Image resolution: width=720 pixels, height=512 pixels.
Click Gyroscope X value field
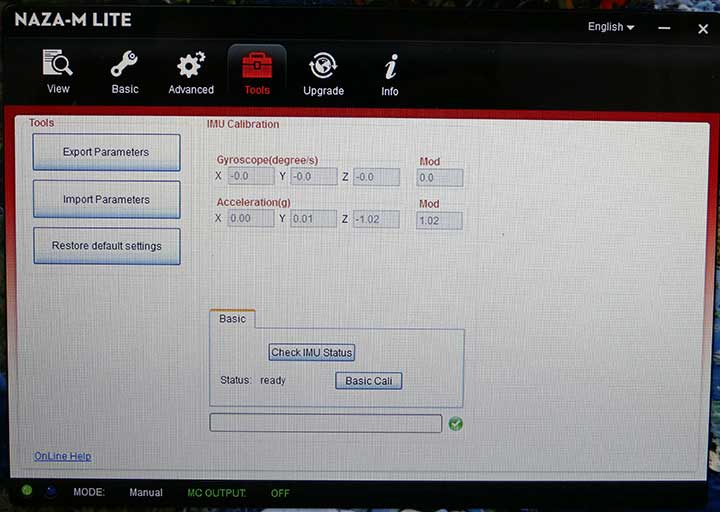(x=250, y=177)
